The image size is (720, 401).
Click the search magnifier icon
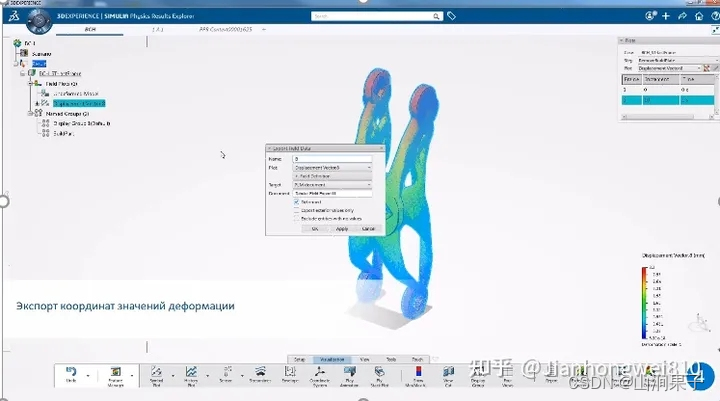(x=436, y=16)
